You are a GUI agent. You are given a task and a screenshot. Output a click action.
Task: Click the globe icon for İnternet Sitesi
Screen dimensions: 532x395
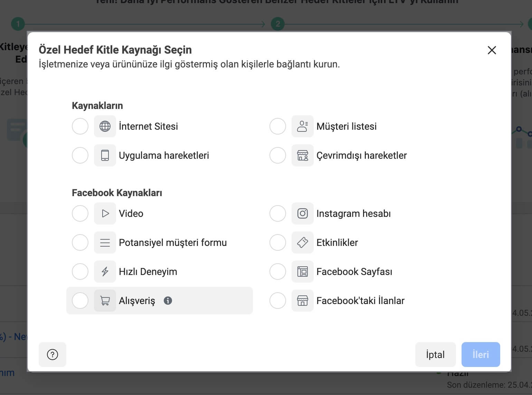click(x=105, y=126)
